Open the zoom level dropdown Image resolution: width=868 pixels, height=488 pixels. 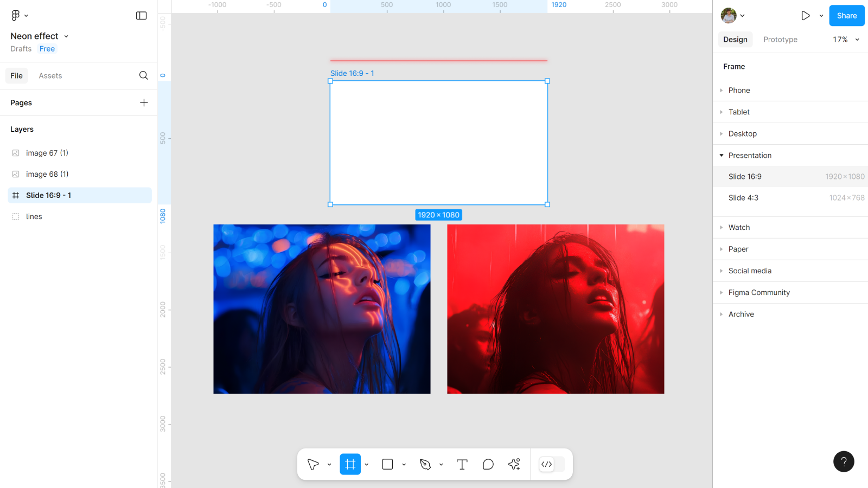[846, 40]
